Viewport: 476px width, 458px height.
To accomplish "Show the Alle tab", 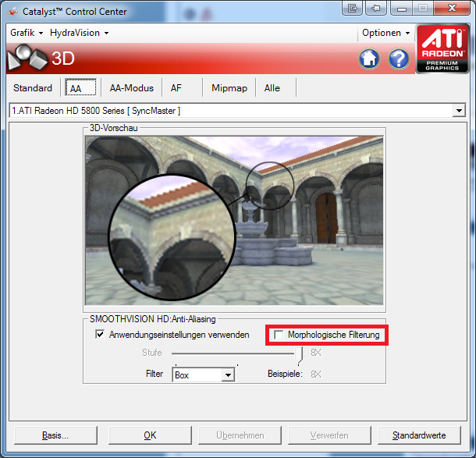I will coord(272,88).
